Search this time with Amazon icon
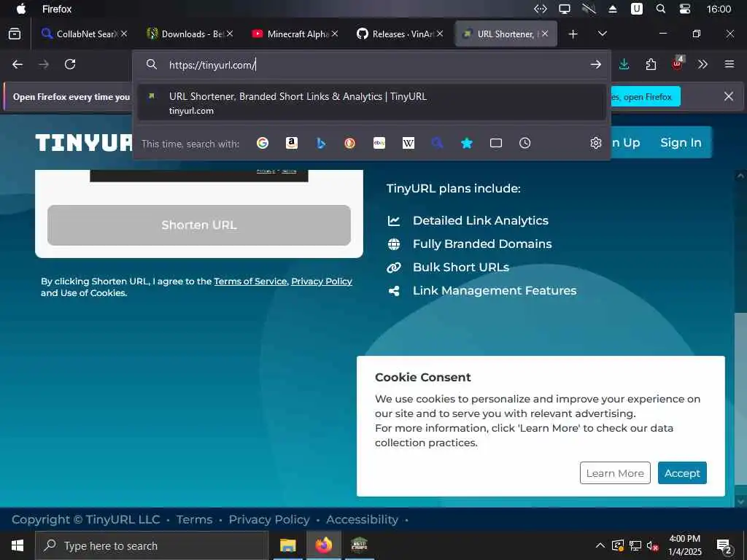This screenshot has height=560, width=747. tap(292, 143)
